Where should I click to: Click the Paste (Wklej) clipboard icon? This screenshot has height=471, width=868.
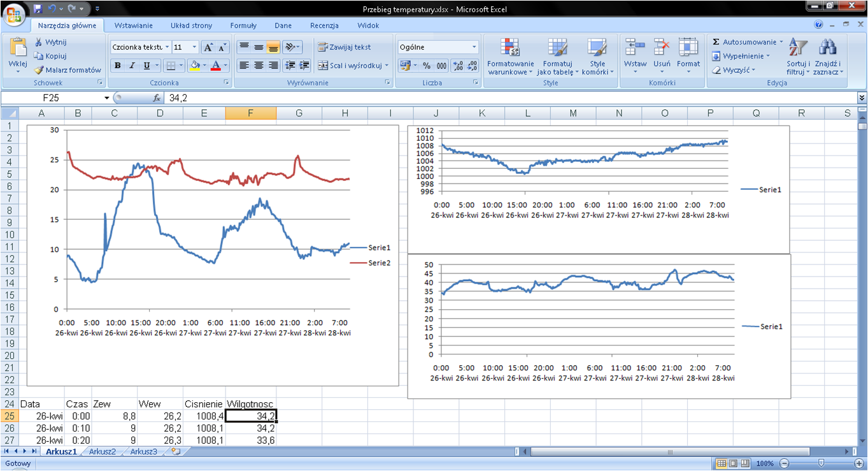click(18, 48)
